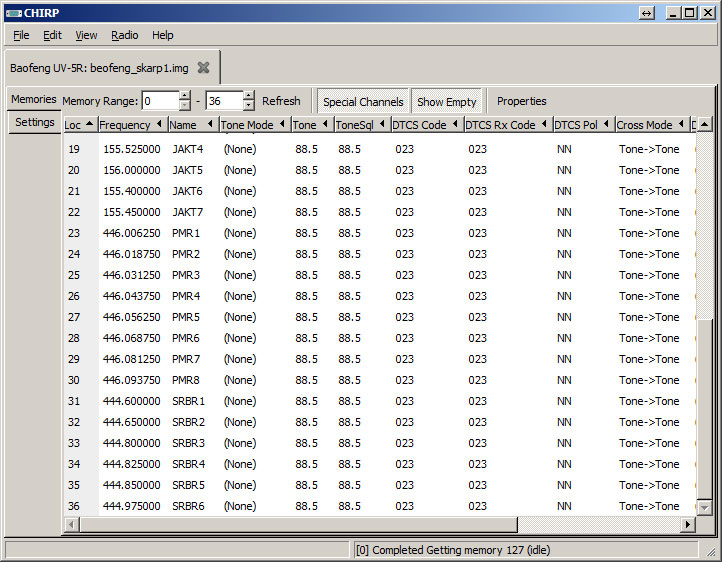
Task: Click the arrow beside the DTCS Code header
Action: tap(456, 125)
